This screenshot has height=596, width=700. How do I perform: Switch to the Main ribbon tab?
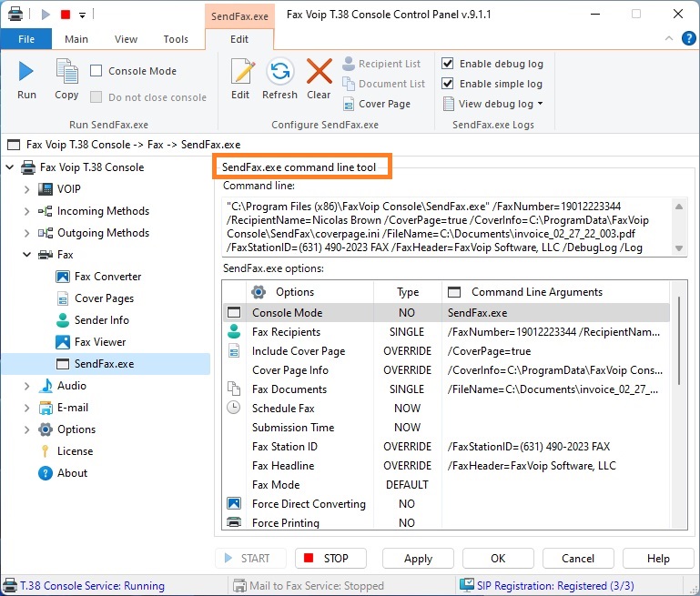pyautogui.click(x=76, y=39)
